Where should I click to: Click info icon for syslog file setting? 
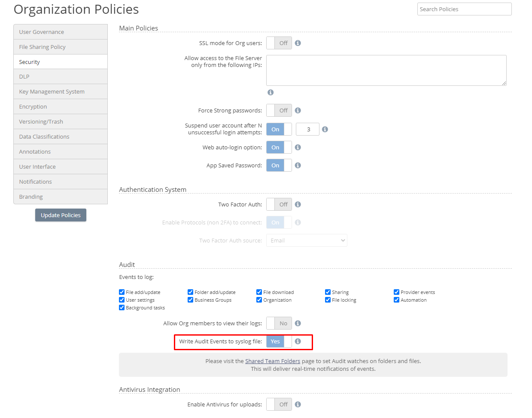click(x=298, y=341)
